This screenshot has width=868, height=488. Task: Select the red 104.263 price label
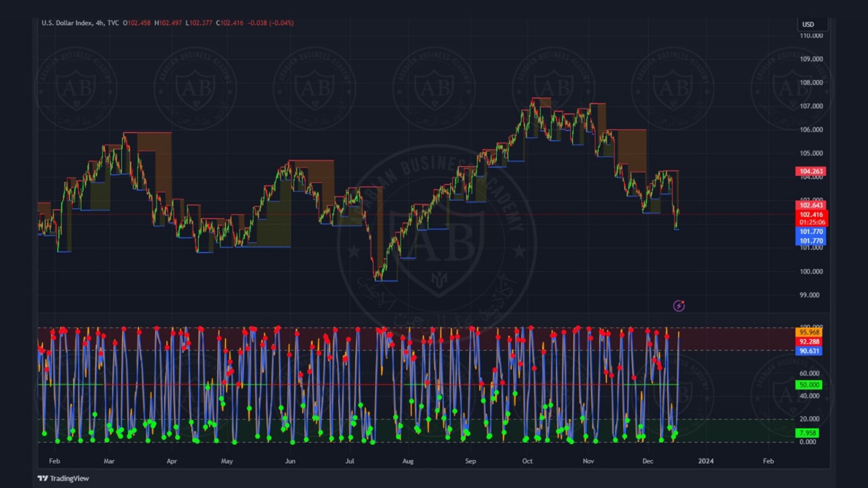811,171
